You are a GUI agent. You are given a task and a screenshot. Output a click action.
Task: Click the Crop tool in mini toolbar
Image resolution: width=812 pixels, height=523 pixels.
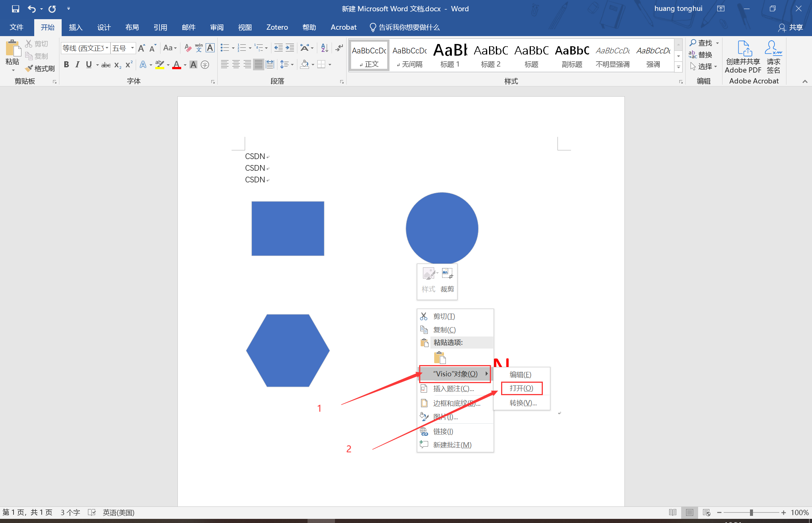[447, 279]
